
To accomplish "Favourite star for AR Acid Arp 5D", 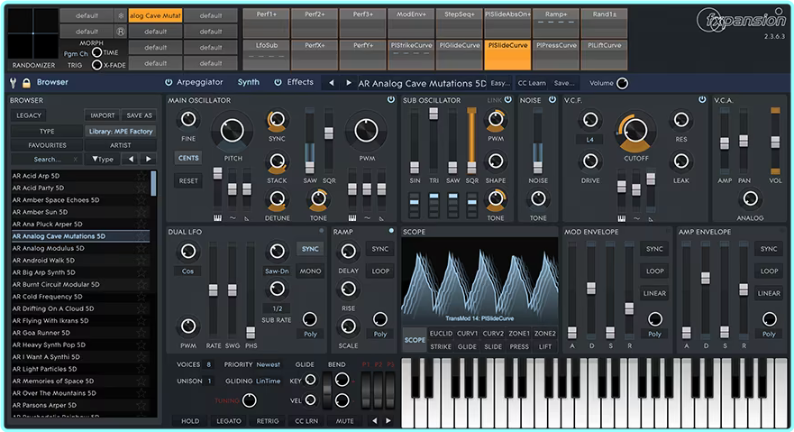I will point(141,176).
